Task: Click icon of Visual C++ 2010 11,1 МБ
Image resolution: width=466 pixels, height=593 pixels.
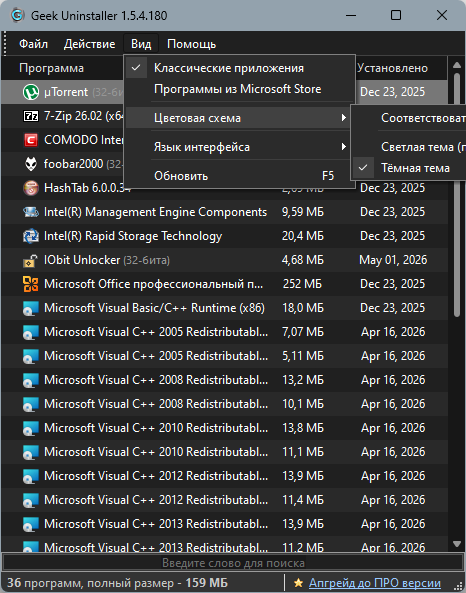Action: coord(31,452)
